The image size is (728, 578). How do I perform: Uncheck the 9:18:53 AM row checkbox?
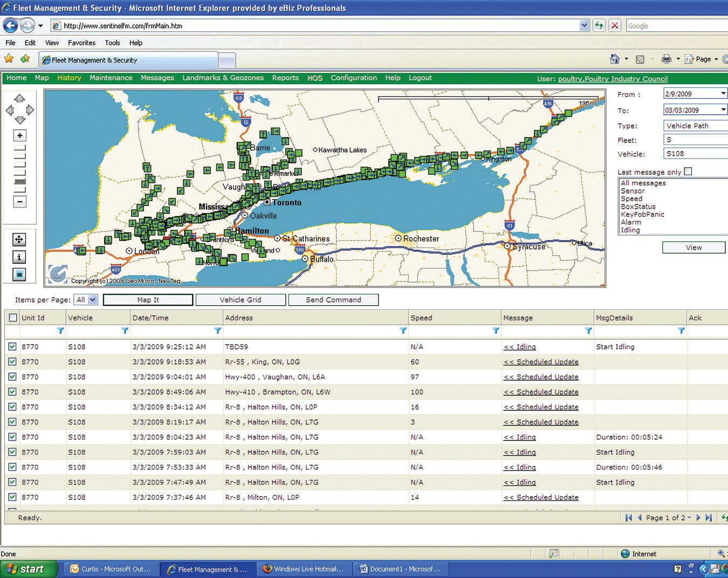click(12, 362)
